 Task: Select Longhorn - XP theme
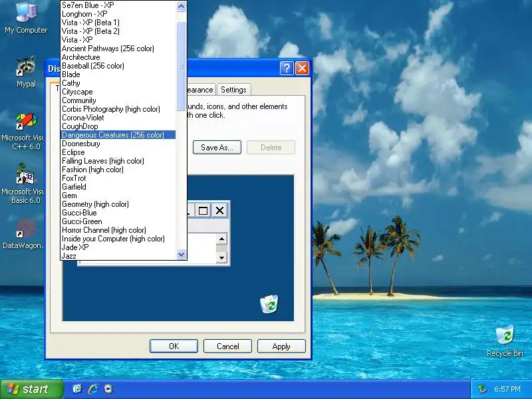118,14
